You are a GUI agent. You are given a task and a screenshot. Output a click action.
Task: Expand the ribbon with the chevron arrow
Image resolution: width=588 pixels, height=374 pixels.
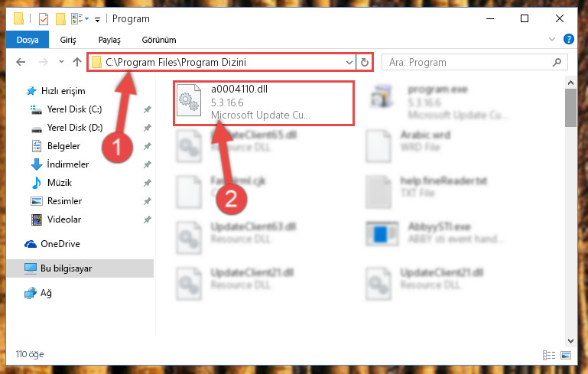point(552,39)
